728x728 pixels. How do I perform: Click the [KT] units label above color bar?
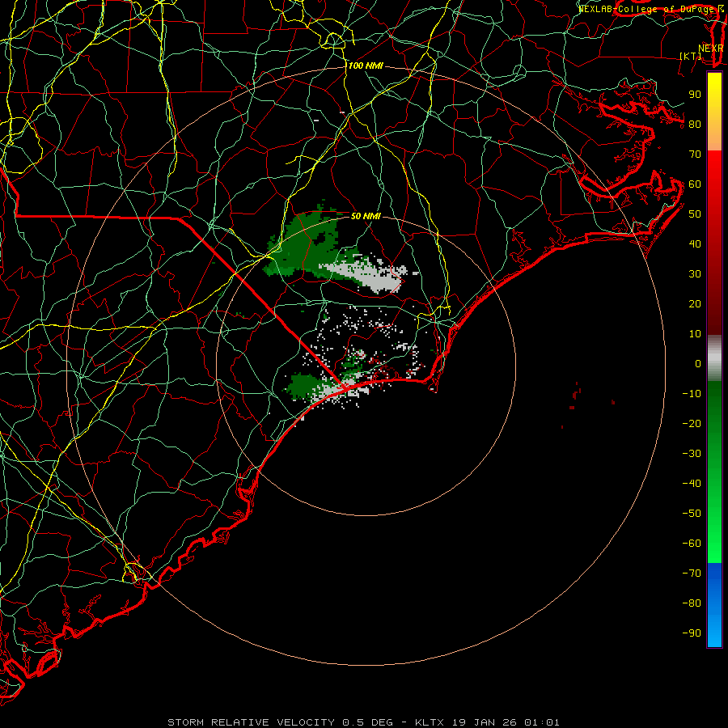click(x=691, y=56)
